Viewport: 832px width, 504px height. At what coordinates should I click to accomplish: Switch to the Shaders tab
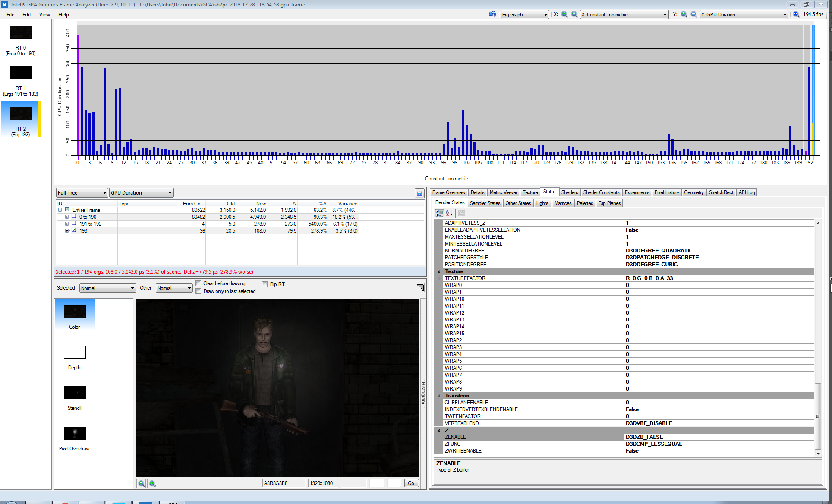(x=569, y=192)
